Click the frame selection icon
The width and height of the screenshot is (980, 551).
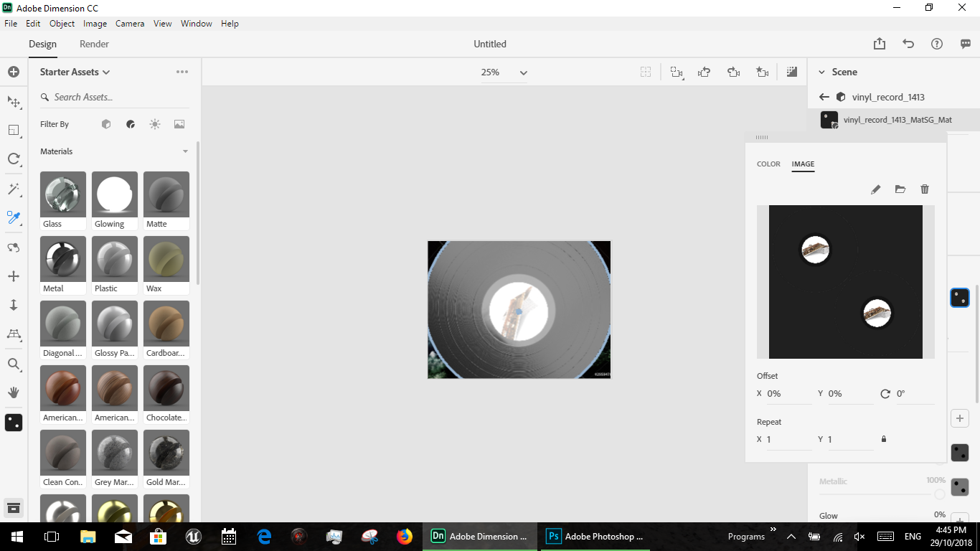click(x=646, y=72)
